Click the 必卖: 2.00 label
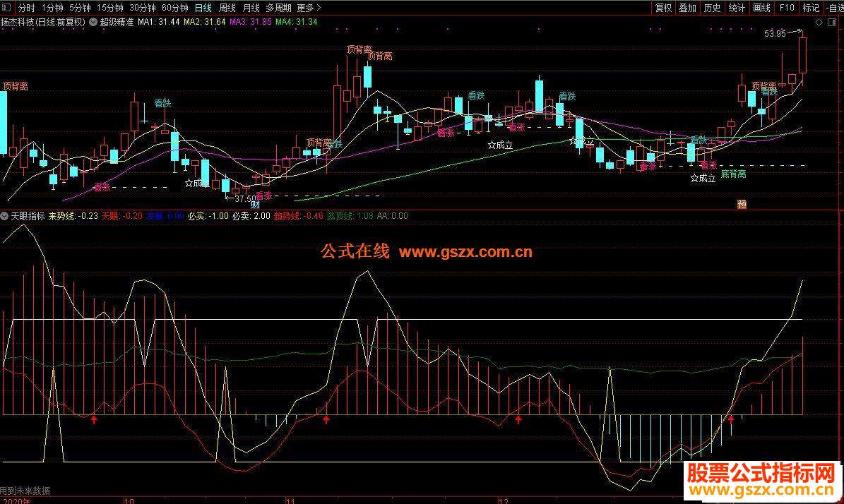Image resolution: width=844 pixels, height=504 pixels. pyautogui.click(x=251, y=216)
